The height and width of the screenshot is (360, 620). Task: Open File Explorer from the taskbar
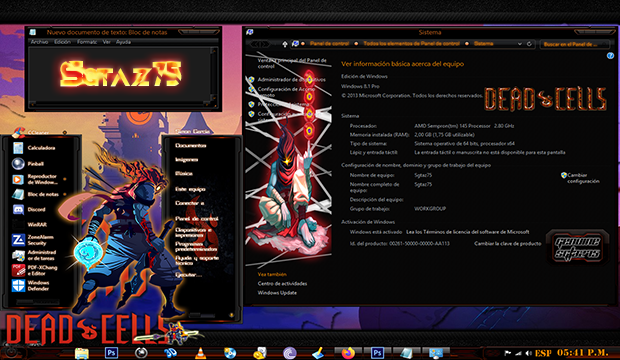coord(81,353)
